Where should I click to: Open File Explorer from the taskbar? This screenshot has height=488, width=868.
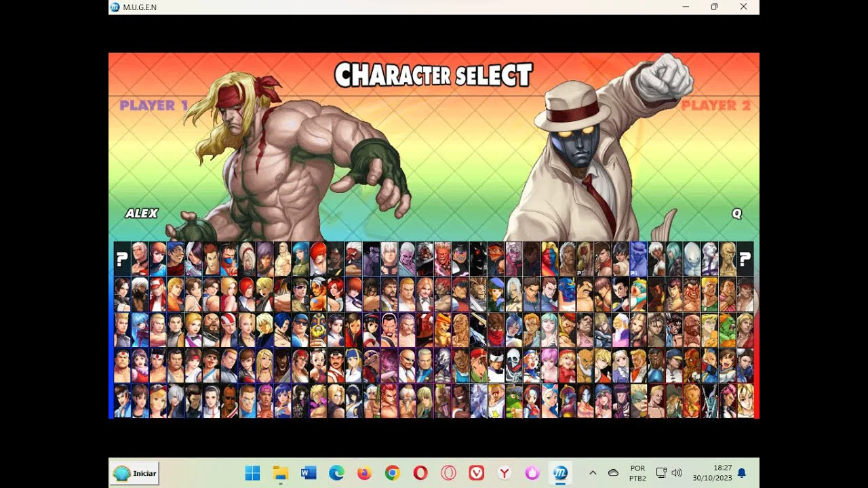[x=281, y=473]
